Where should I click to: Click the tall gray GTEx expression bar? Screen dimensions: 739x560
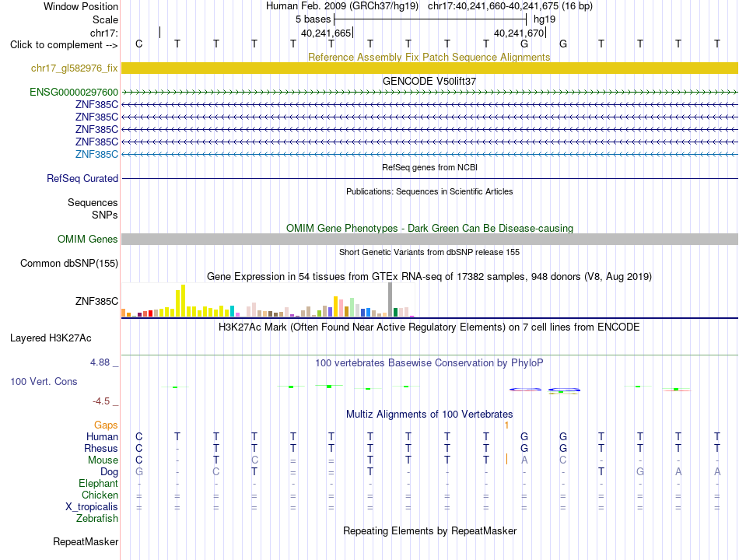390,299
